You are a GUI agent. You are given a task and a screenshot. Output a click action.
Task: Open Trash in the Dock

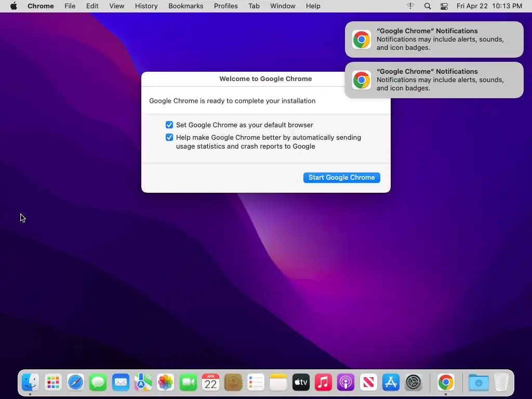[x=501, y=382]
